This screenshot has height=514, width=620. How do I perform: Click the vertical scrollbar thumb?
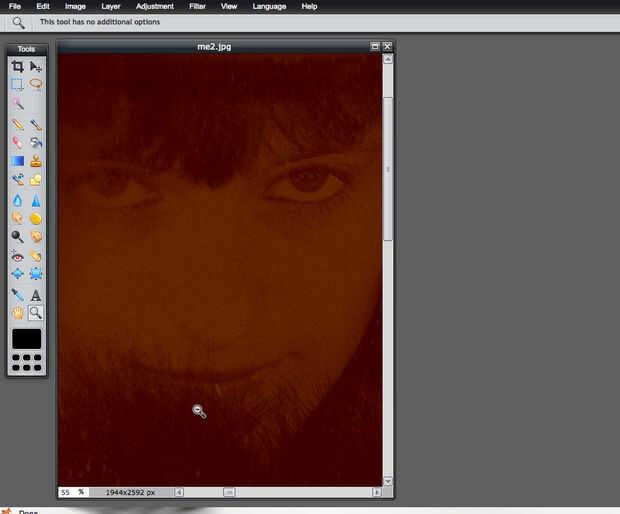(388, 169)
